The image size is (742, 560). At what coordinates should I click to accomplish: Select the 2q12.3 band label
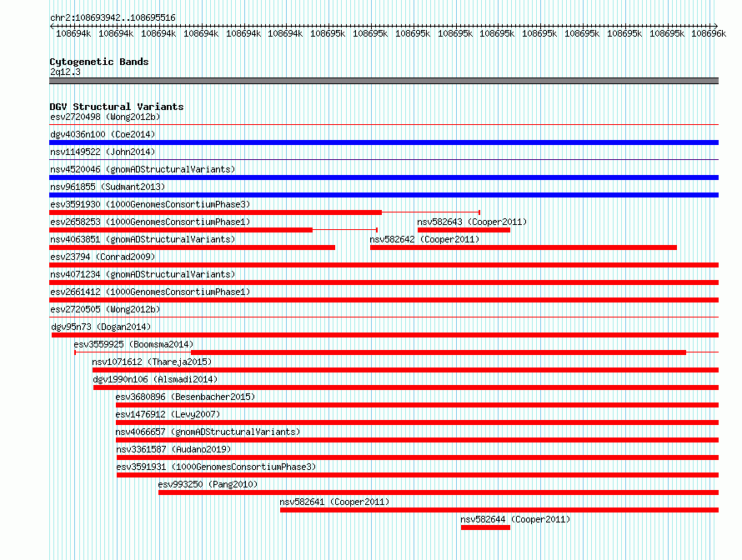tap(65, 72)
